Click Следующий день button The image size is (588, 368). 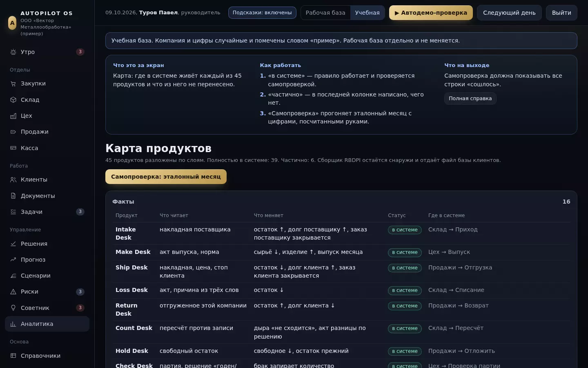(509, 13)
